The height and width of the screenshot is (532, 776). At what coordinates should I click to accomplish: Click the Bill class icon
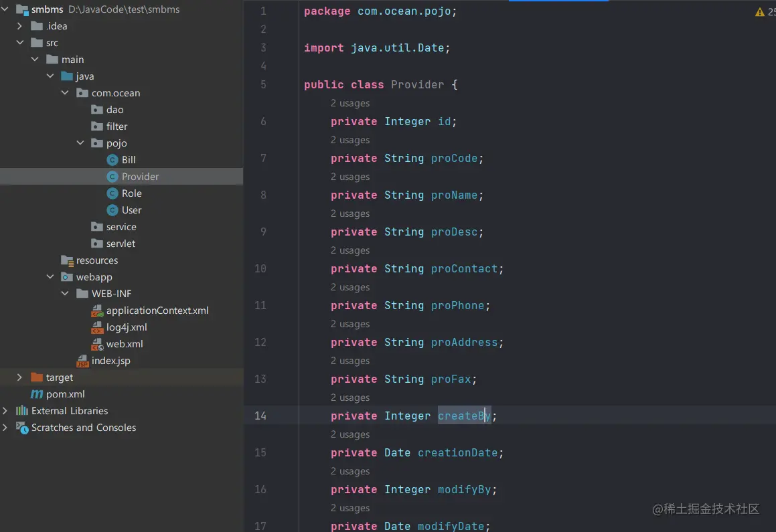coord(112,160)
